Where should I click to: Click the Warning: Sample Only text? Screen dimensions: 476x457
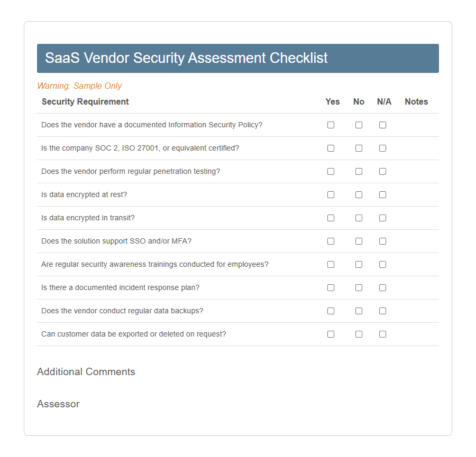pyautogui.click(x=79, y=86)
